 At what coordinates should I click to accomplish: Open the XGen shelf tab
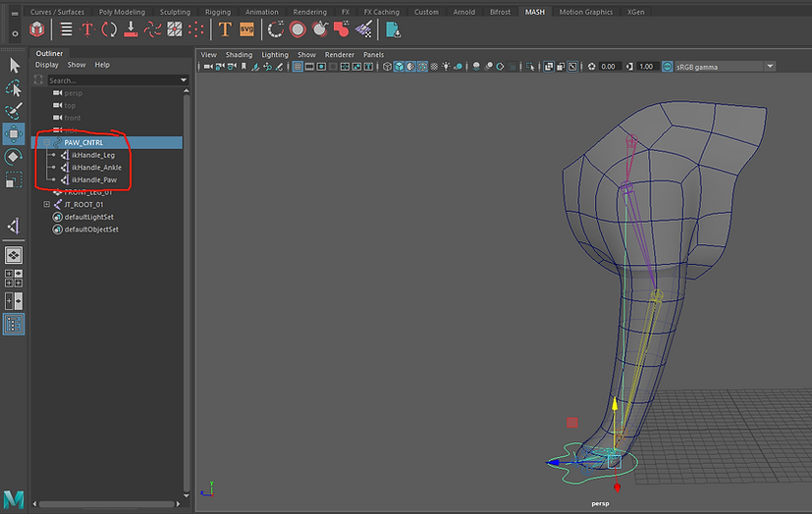[636, 12]
